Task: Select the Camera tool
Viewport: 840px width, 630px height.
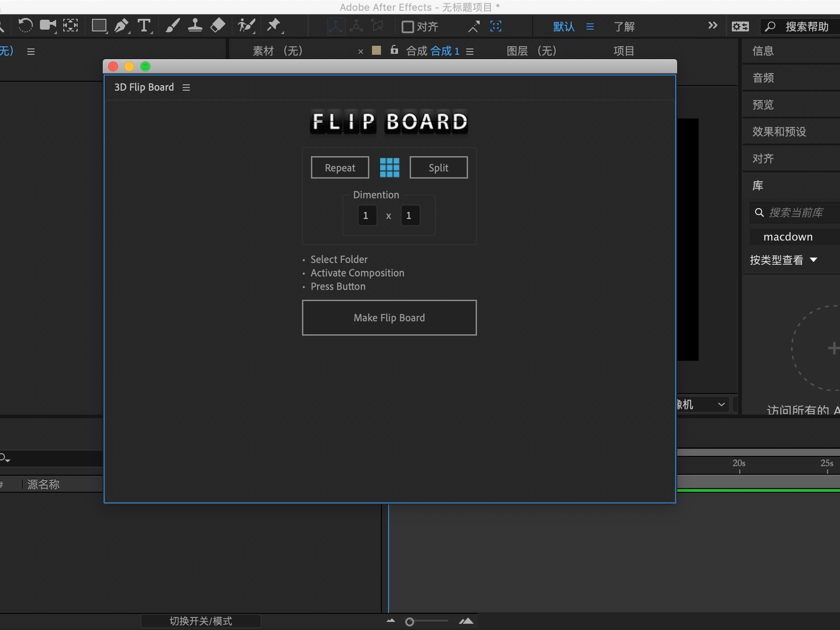Action: coord(48,26)
